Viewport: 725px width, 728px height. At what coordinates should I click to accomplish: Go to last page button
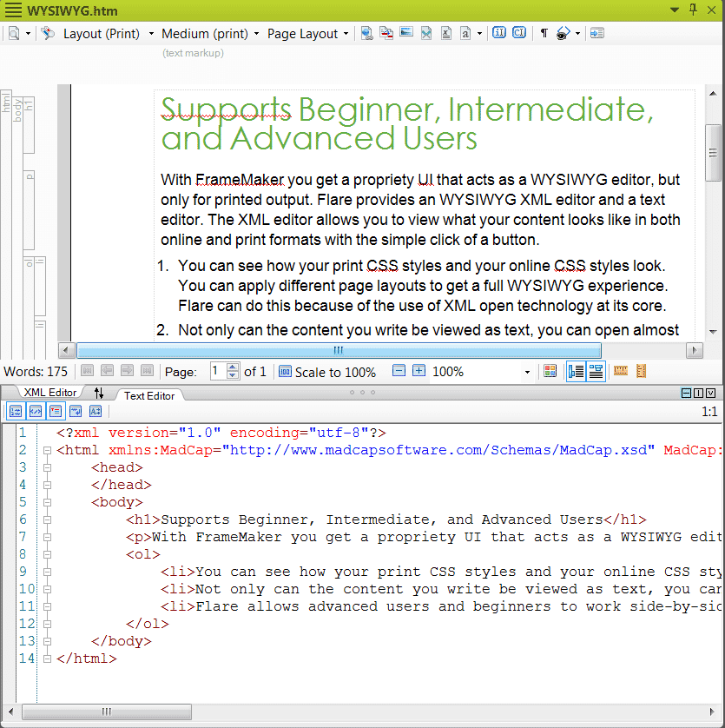point(147,370)
